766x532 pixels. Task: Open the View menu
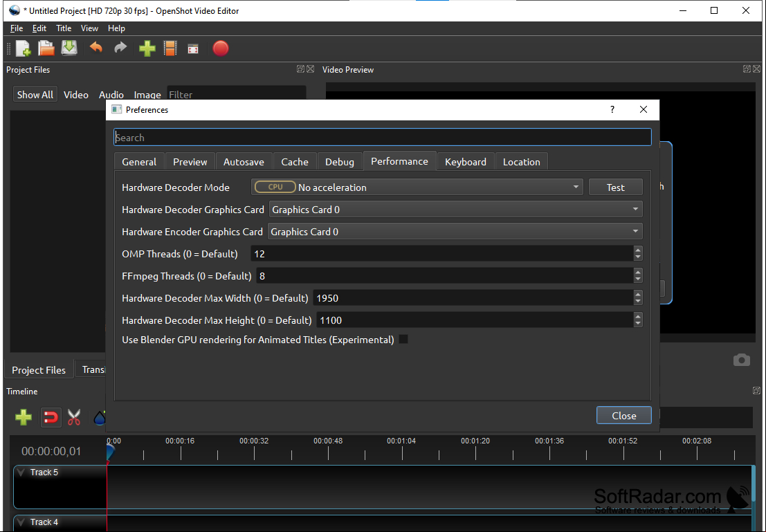point(89,28)
